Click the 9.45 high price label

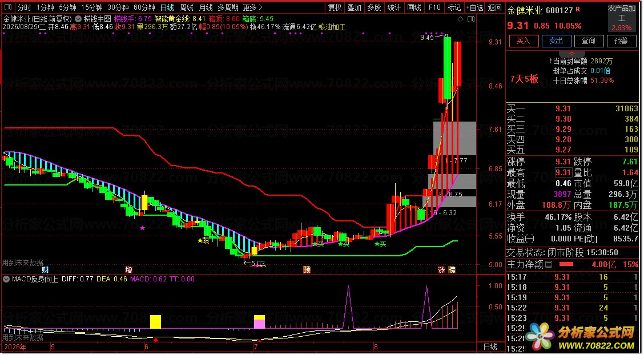point(426,37)
